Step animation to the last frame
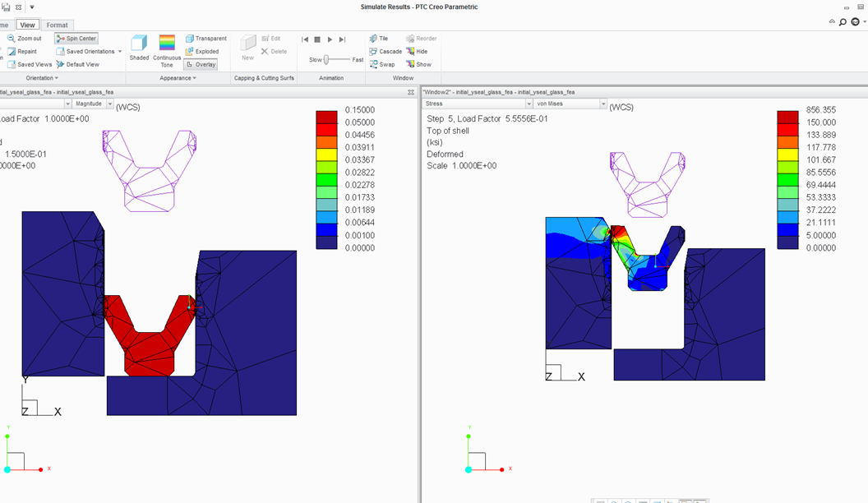Image resolution: width=868 pixels, height=503 pixels. pos(342,39)
